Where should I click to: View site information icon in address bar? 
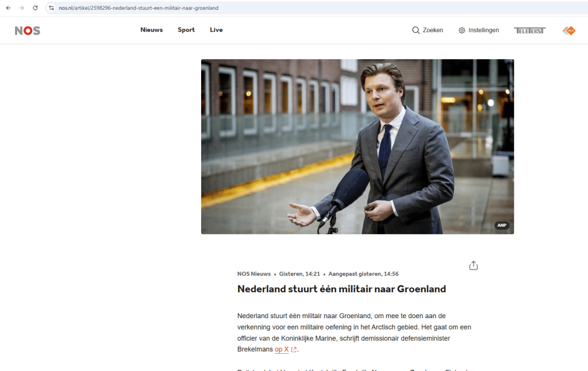(x=51, y=8)
